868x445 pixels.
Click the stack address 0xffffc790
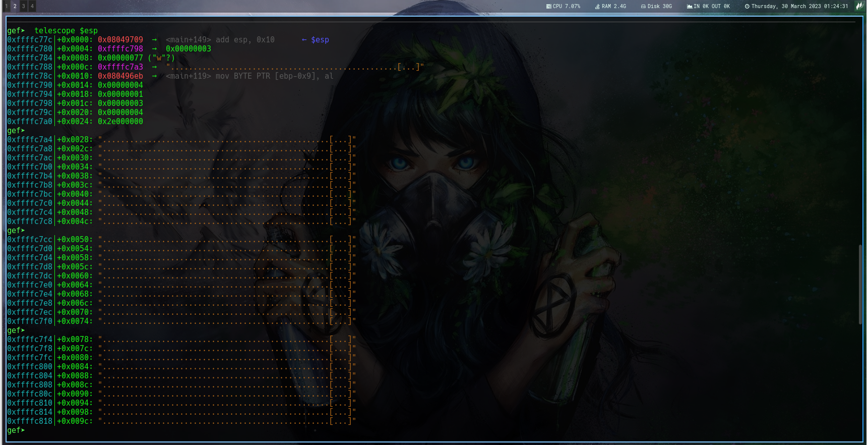[30, 85]
